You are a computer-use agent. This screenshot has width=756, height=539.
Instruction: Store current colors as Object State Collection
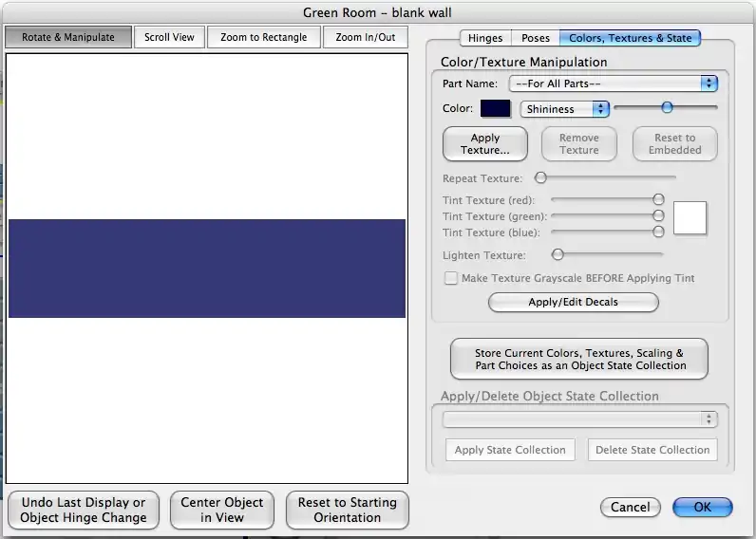578,359
